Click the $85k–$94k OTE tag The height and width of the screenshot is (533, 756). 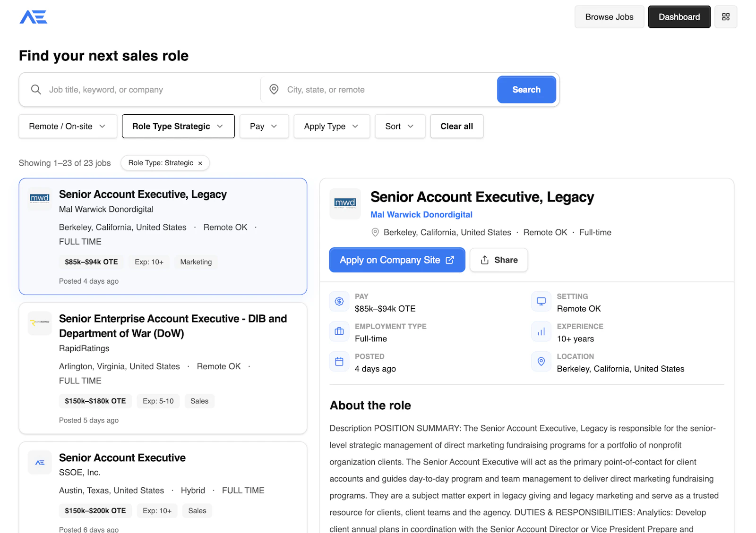click(91, 262)
